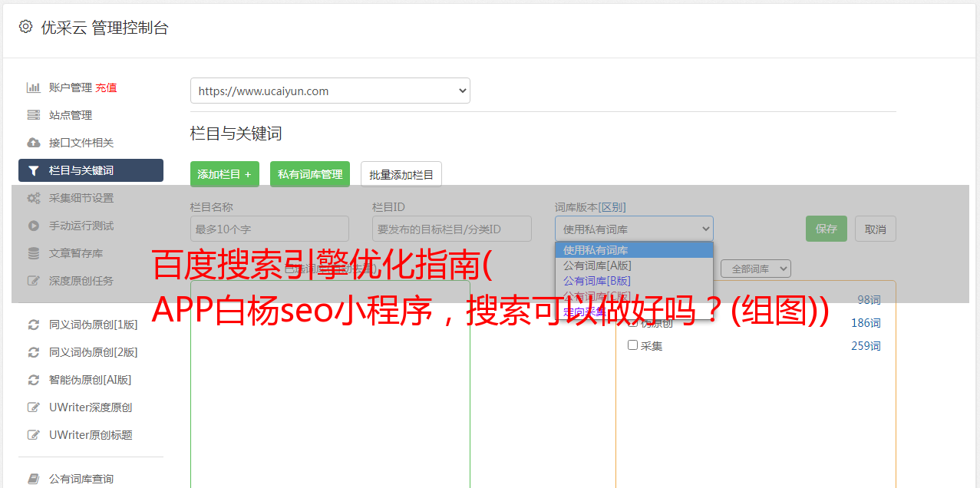Screen dimensions: 980x488
Task: Choose 公有词库[B版] in the open list
Action: pyautogui.click(x=634, y=281)
